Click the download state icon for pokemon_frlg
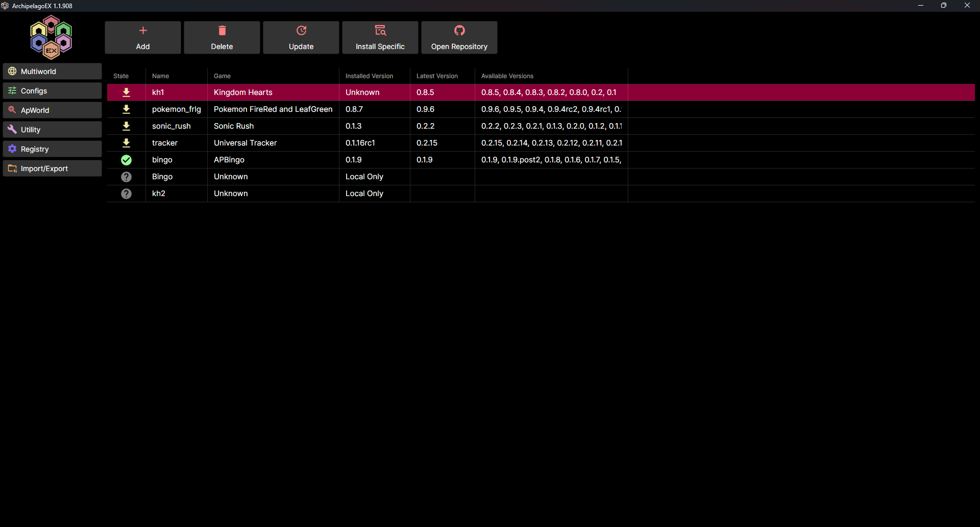Screen dimensions: 980x527 click(x=126, y=109)
